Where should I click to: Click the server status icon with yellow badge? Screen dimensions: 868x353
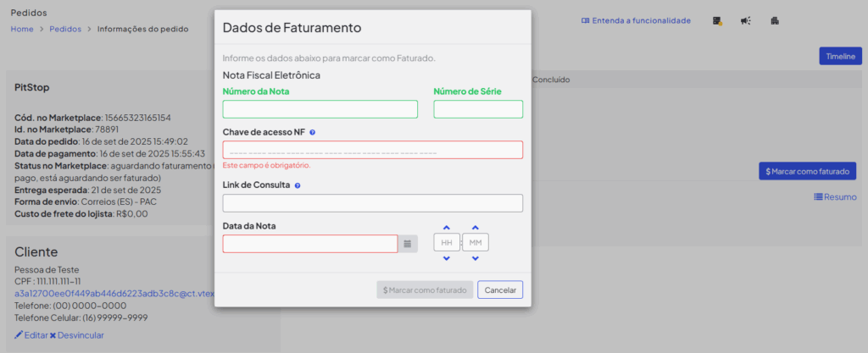click(717, 20)
